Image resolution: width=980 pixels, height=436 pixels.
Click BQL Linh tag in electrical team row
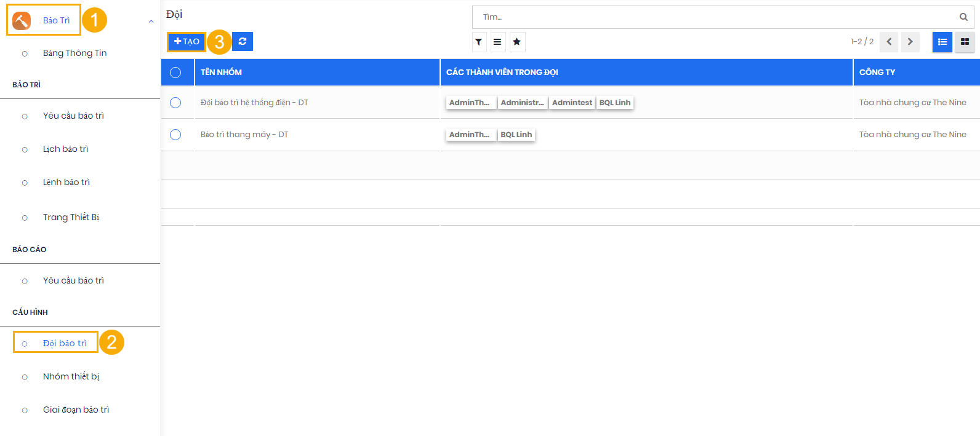coord(615,103)
